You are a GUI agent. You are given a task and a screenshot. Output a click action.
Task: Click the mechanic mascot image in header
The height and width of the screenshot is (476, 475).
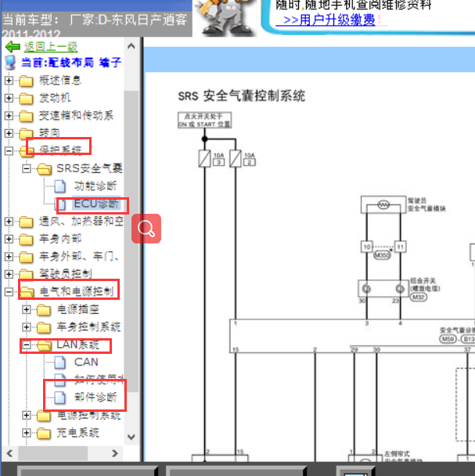point(225,17)
